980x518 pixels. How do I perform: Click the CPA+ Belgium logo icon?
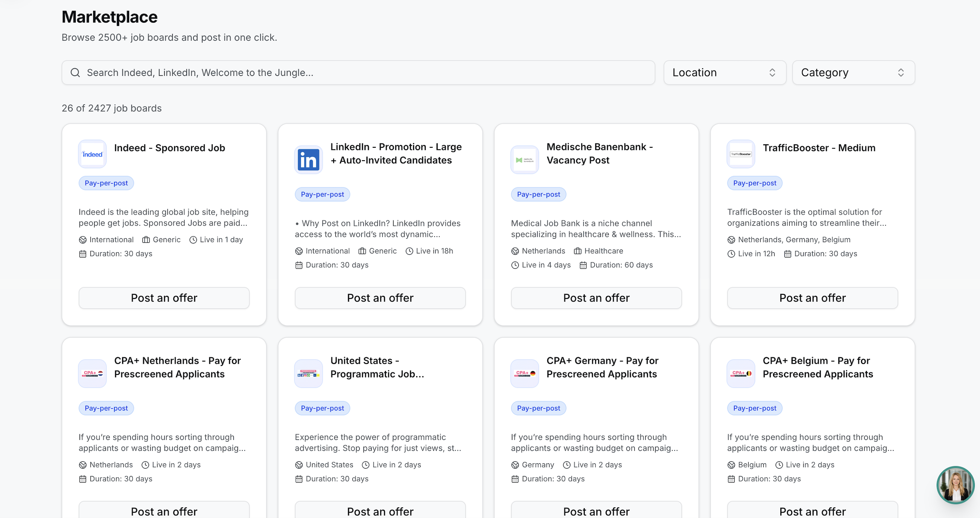tap(741, 373)
